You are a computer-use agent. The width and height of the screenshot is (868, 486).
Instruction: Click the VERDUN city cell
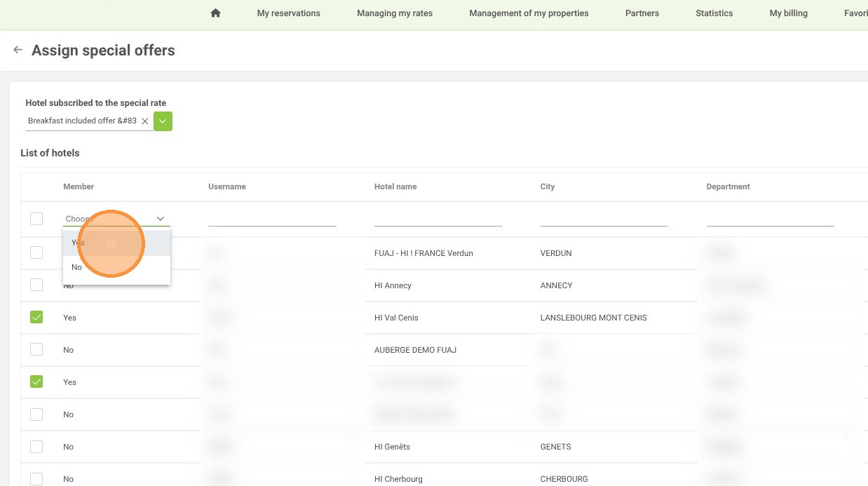(556, 253)
